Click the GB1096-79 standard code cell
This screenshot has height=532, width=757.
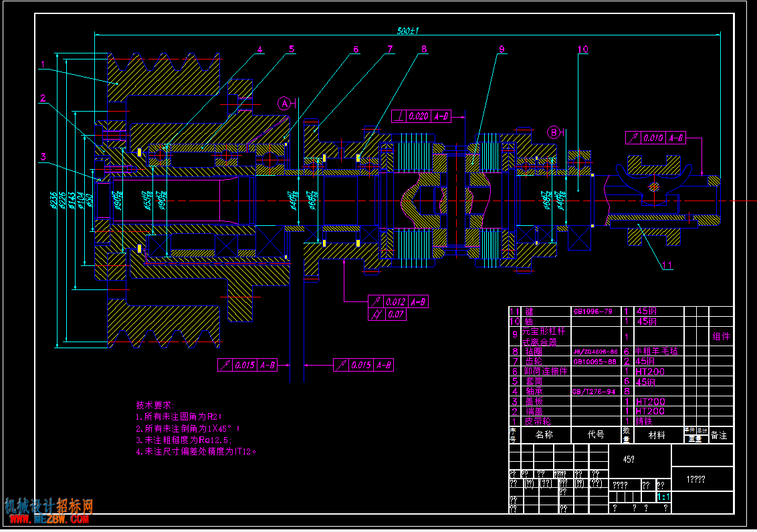click(x=592, y=311)
